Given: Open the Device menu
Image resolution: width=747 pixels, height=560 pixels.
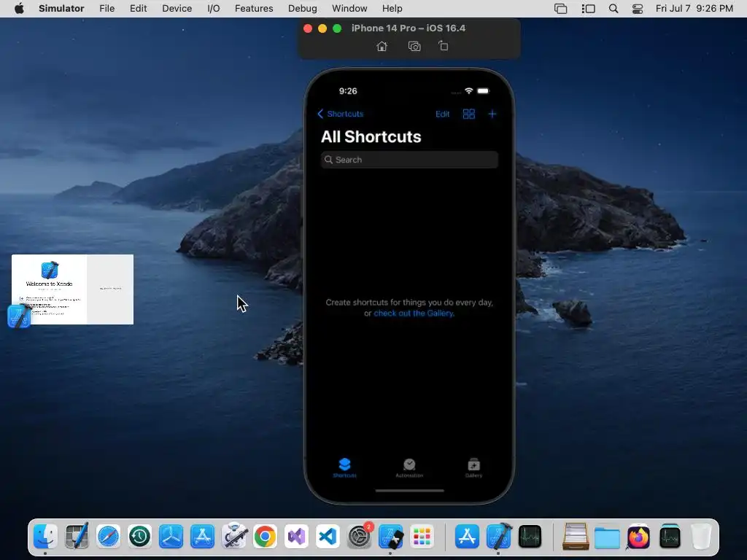Looking at the screenshot, I should [x=177, y=9].
